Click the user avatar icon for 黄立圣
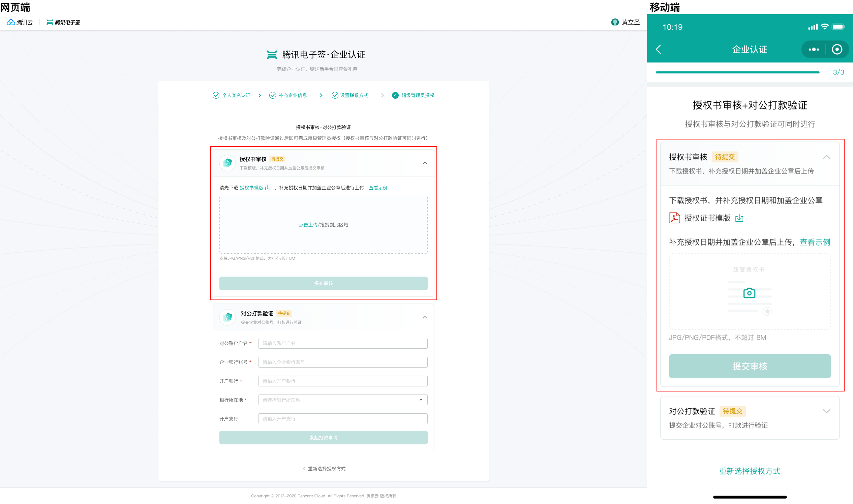The image size is (853, 504). pyautogui.click(x=614, y=23)
